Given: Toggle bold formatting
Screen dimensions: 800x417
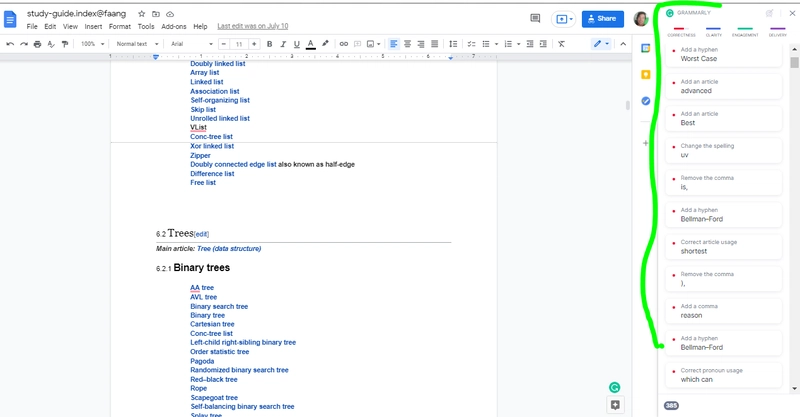Looking at the screenshot, I should coord(269,44).
